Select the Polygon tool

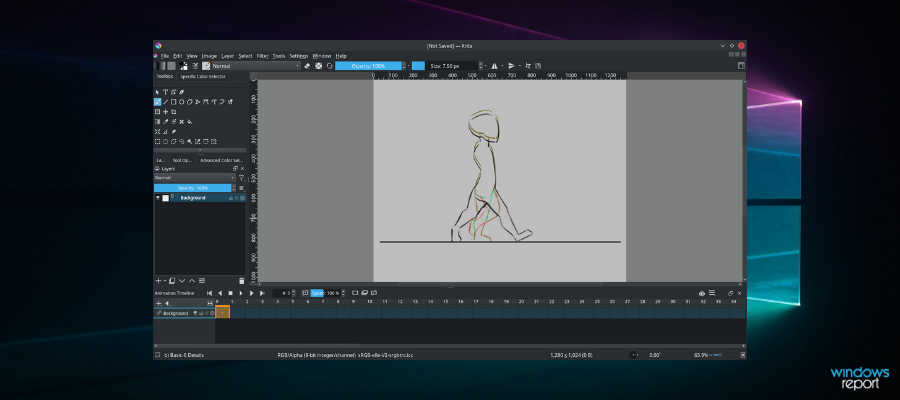190,102
